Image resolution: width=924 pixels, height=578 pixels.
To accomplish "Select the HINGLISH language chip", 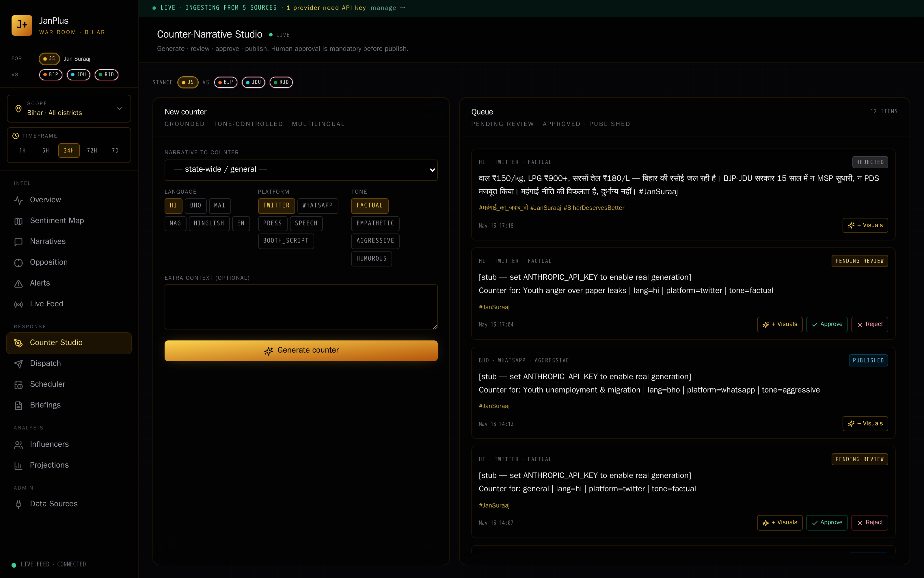I will (209, 224).
